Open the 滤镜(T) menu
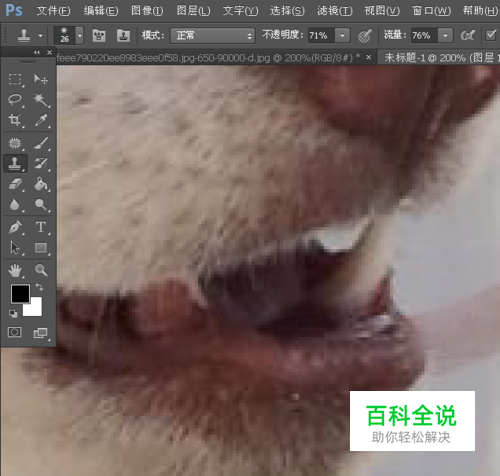The width and height of the screenshot is (500, 476). click(x=334, y=11)
